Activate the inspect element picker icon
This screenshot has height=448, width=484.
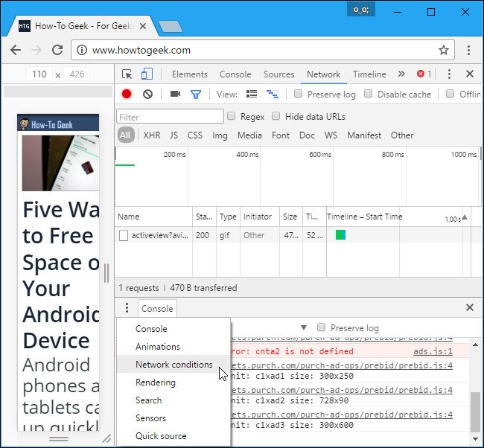tap(127, 74)
